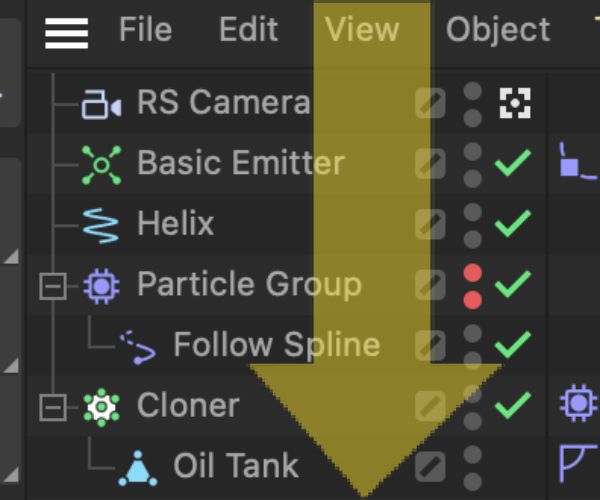
Task: Collapse the Particle Group hierarchy
Action: click(x=53, y=286)
